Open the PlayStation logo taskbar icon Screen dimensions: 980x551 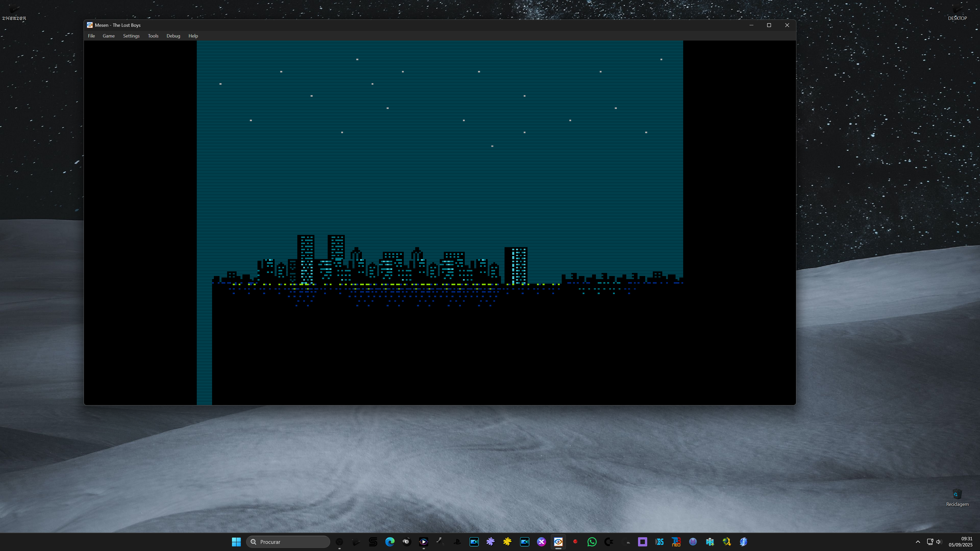[x=457, y=542]
